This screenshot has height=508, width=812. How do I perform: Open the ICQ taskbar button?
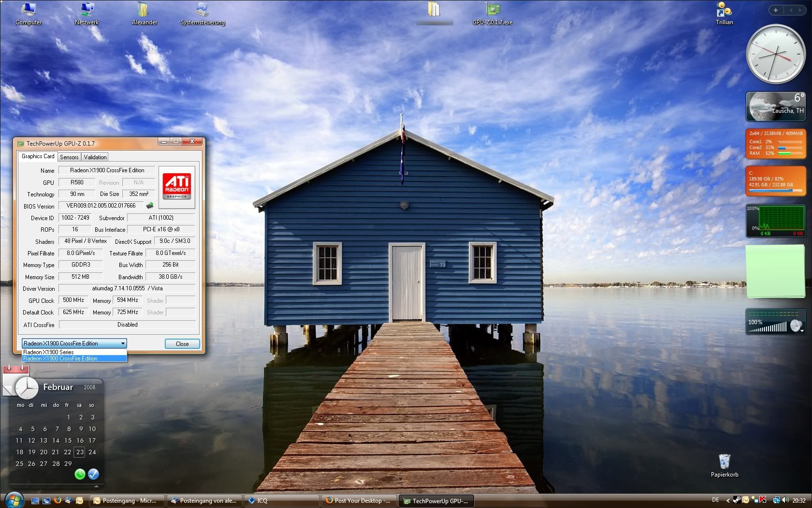point(281,501)
